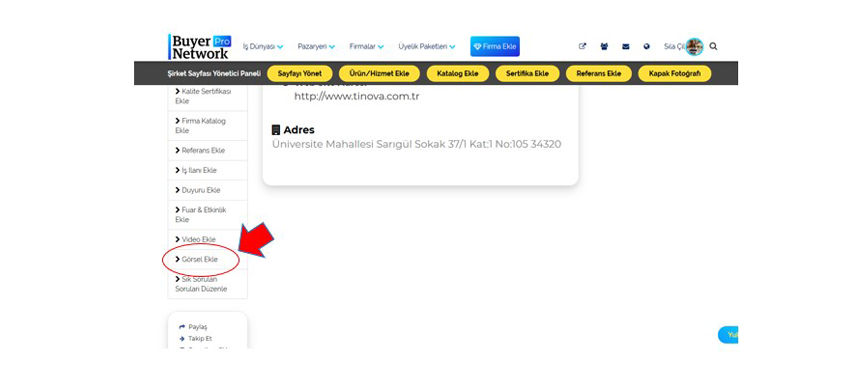Open the messages envelope icon
868x388 pixels.
(x=626, y=46)
